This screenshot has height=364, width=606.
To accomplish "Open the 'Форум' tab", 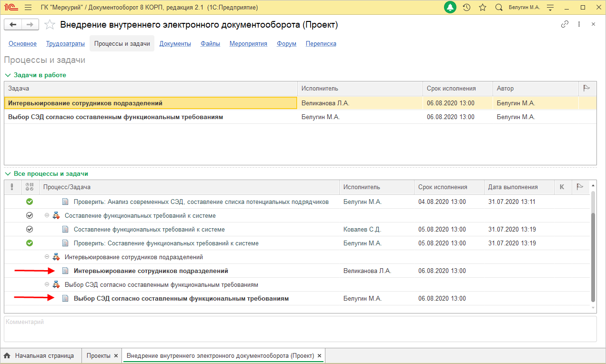I will 286,43.
